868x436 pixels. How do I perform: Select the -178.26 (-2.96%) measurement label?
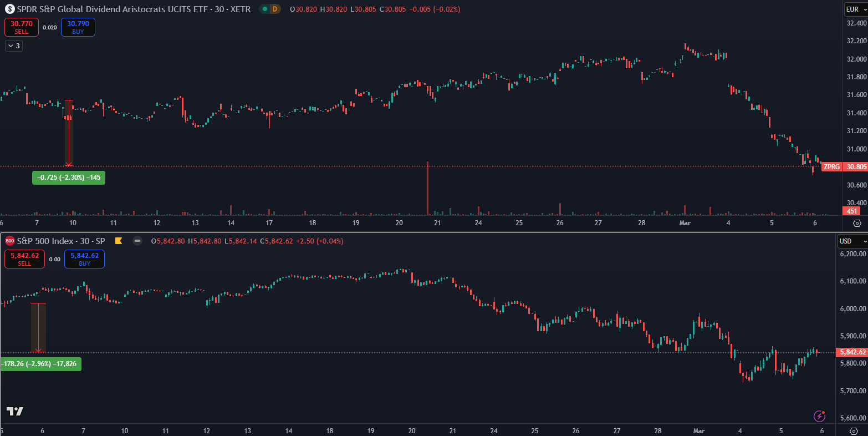pos(41,364)
